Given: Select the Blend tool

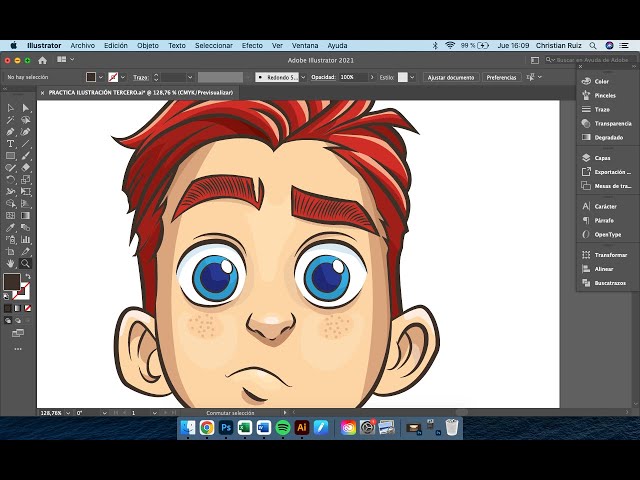Looking at the screenshot, I should 26,227.
